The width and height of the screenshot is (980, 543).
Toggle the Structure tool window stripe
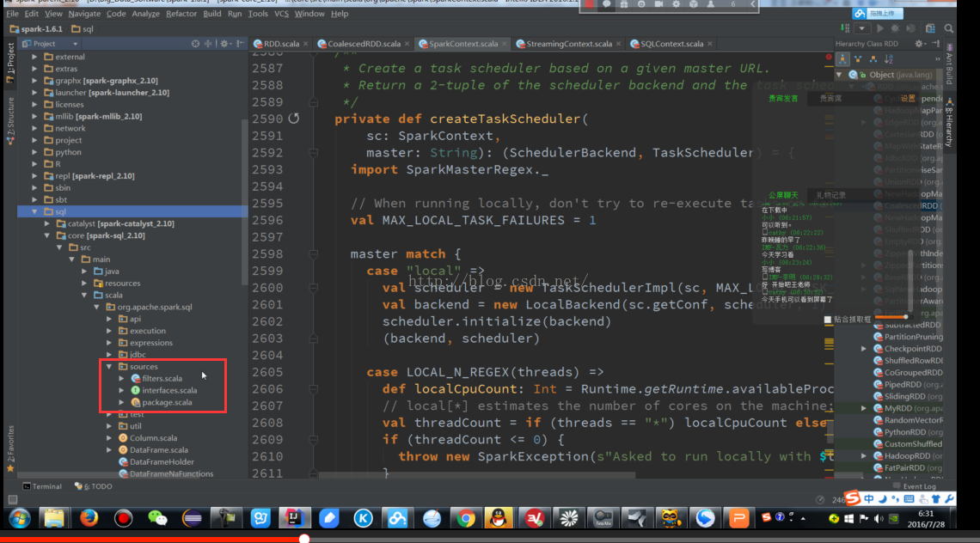[10, 121]
